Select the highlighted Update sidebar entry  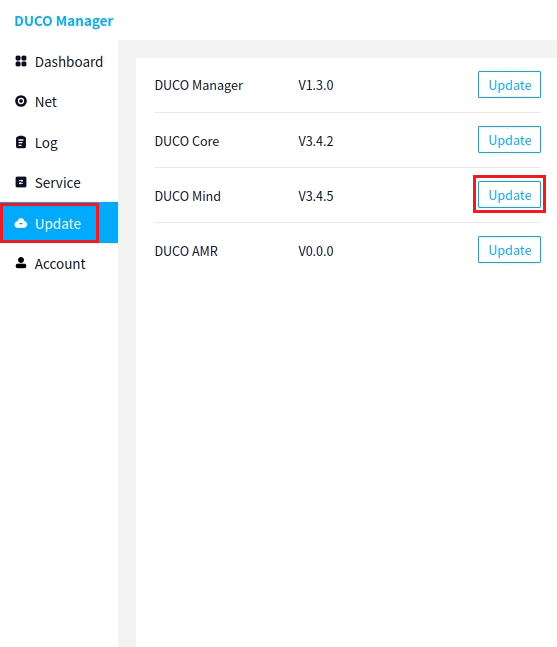[59, 222]
